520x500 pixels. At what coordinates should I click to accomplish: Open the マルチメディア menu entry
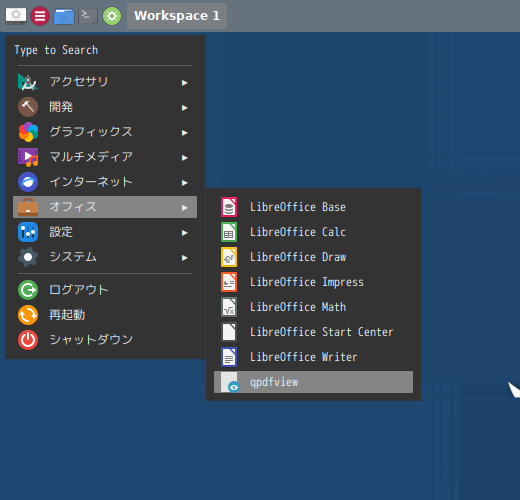(x=105, y=157)
